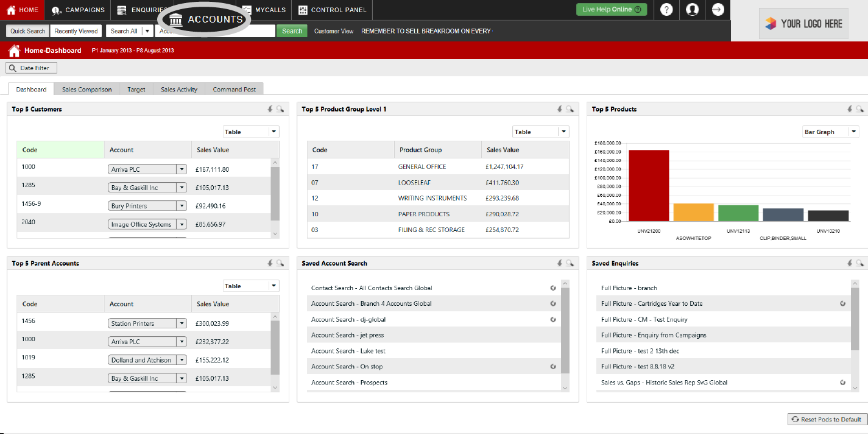Screen dimensions: 868x438
Task: Click the magnifier icon on Top 5 Products pod
Action: coord(859,109)
